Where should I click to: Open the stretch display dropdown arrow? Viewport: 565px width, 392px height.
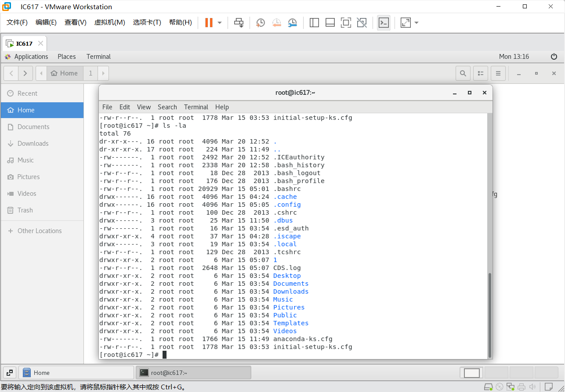tap(417, 23)
